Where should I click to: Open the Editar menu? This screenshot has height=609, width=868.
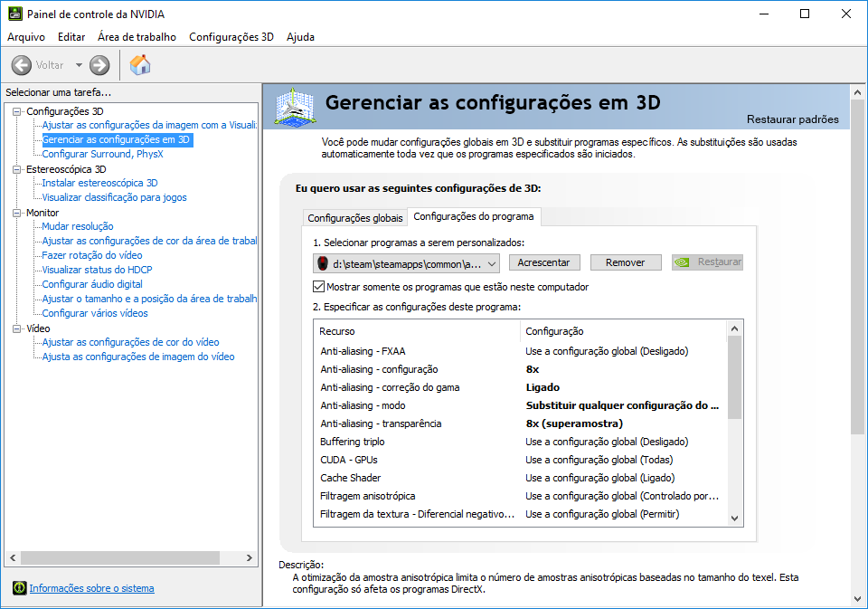click(71, 36)
